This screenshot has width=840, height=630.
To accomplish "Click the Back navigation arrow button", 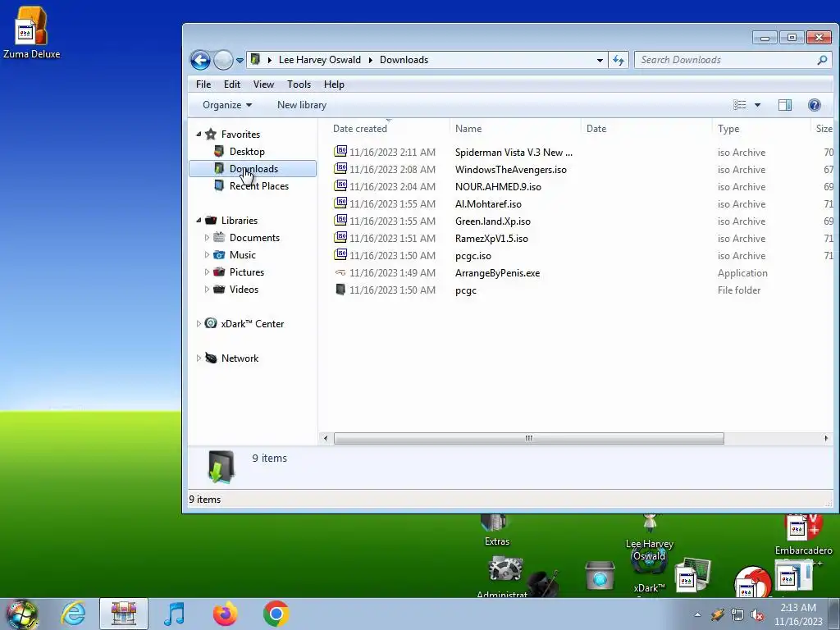I will coord(200,60).
